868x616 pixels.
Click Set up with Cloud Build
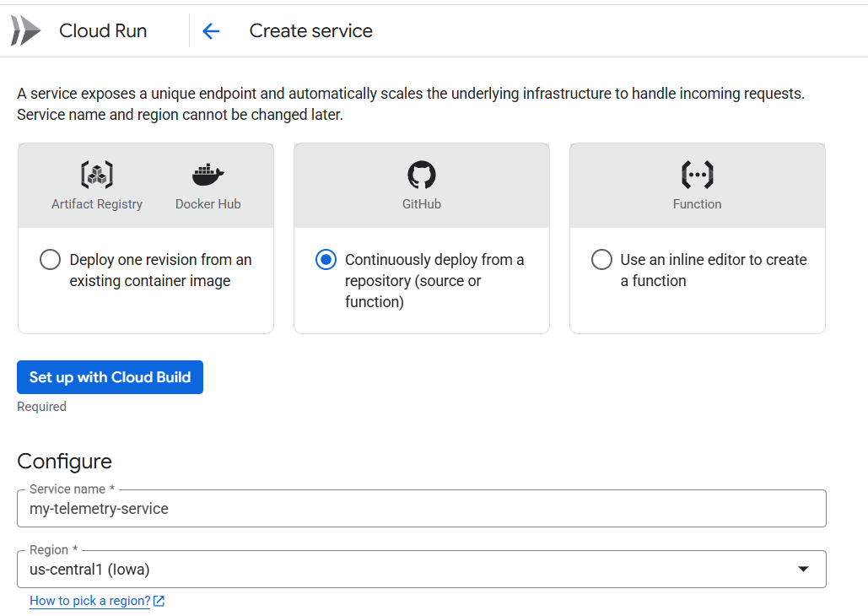110,377
